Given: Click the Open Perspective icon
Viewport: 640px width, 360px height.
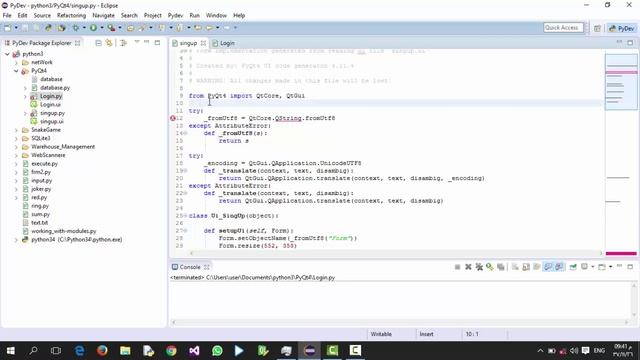Looking at the screenshot, I should [x=598, y=28].
